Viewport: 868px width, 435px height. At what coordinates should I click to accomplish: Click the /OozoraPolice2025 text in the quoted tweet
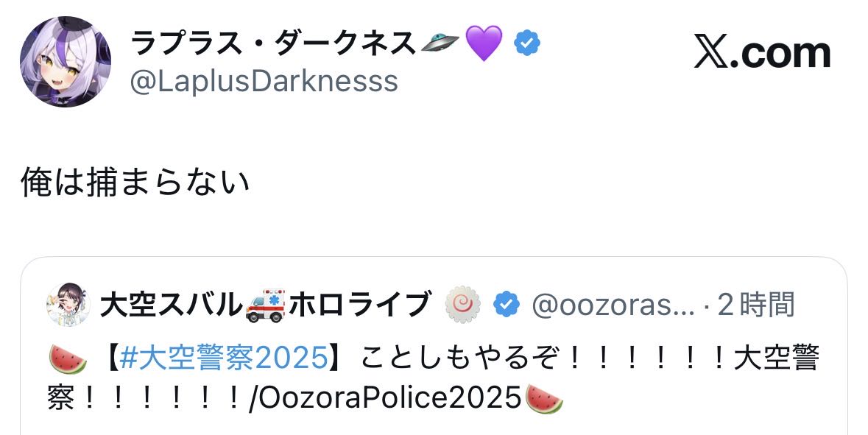386,398
